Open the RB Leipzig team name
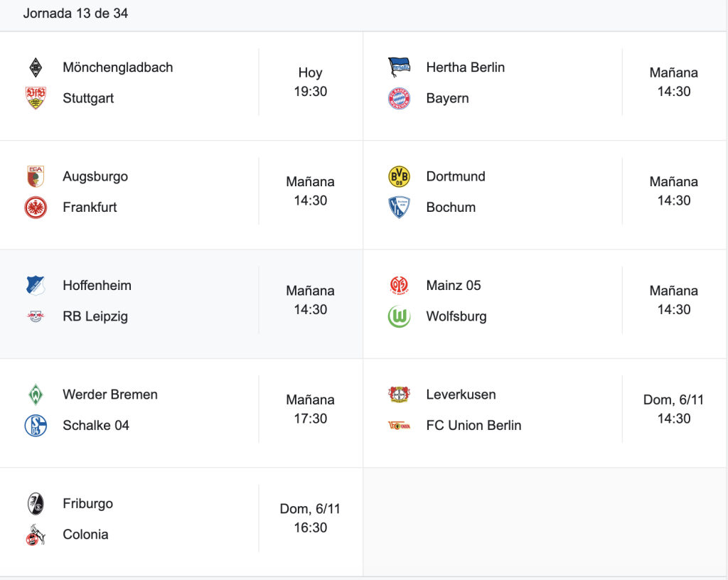This screenshot has height=580, width=728. point(95,316)
